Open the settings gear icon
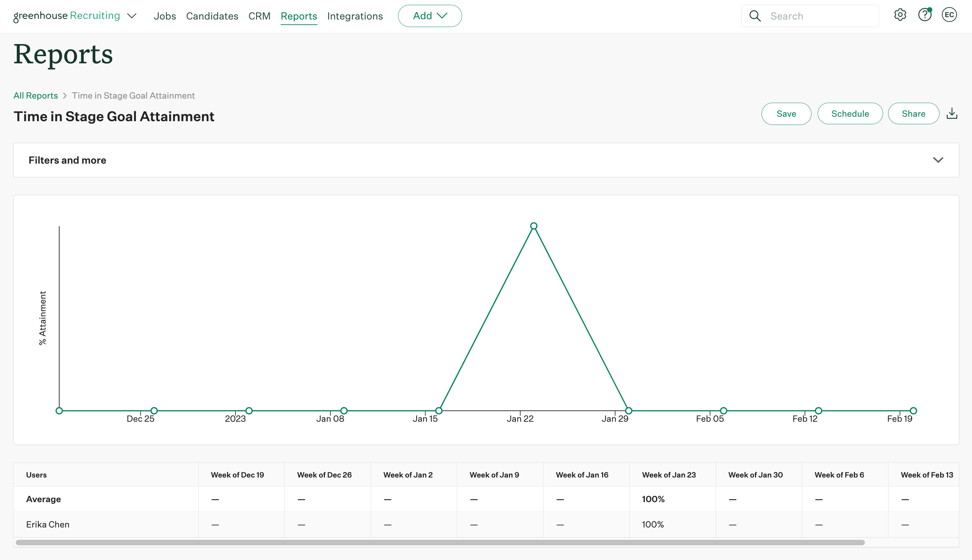The height and width of the screenshot is (560, 972). pyautogui.click(x=900, y=15)
